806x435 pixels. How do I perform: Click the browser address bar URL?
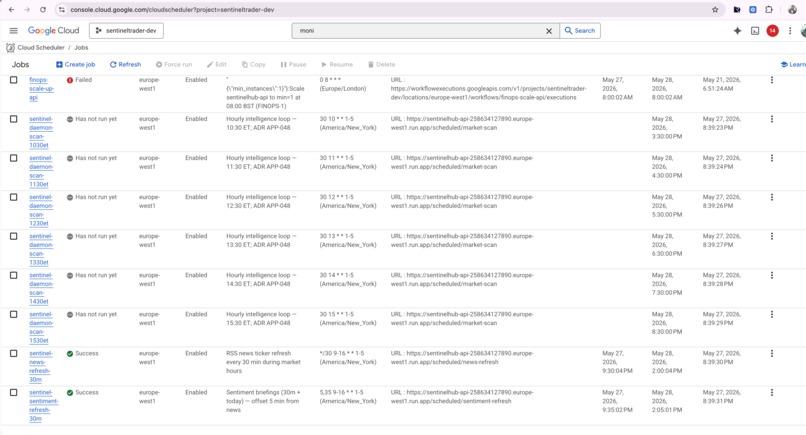tap(172, 10)
